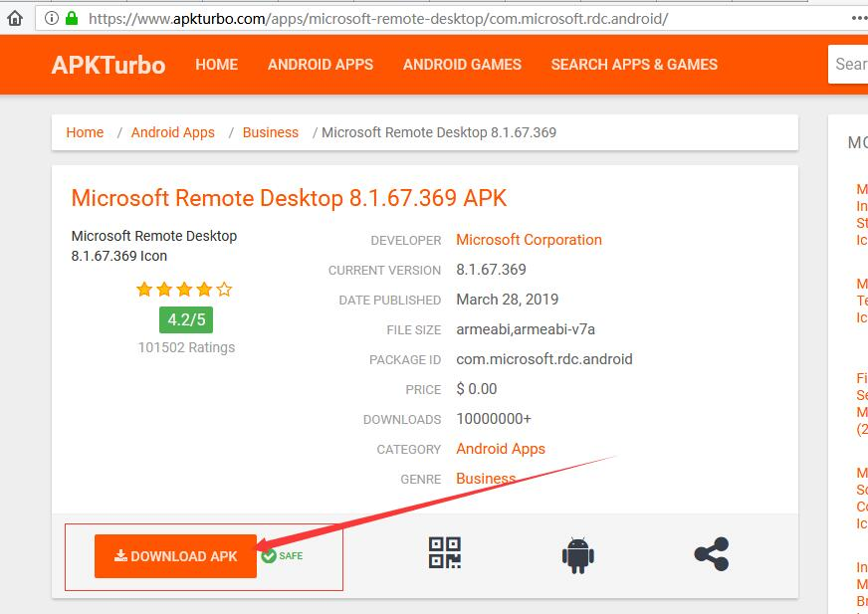
Task: Open the HOME menu item
Action: (x=216, y=65)
